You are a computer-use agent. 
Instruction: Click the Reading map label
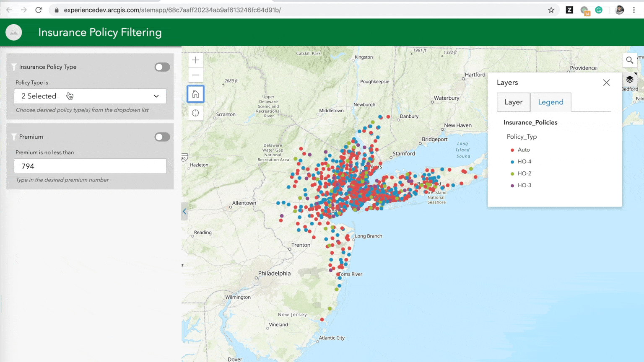point(203,233)
